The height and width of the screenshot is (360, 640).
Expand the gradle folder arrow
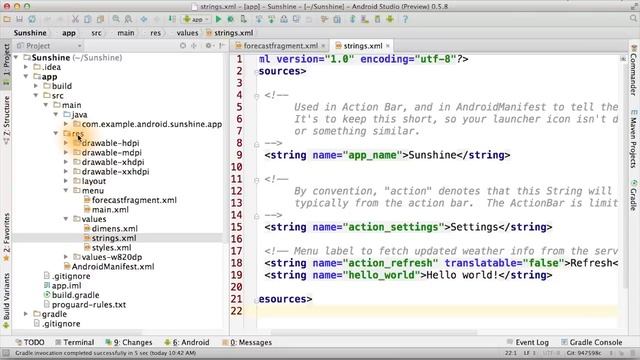(26, 314)
